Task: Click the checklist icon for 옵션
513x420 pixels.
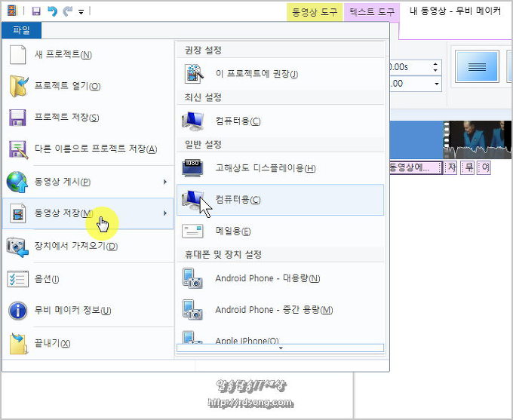Action: (17, 279)
